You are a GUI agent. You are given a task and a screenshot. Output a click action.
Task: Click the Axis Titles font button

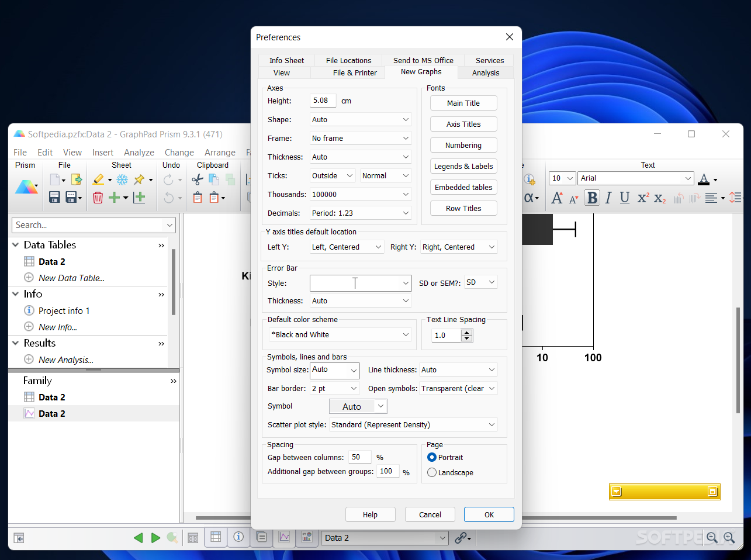[x=463, y=124]
